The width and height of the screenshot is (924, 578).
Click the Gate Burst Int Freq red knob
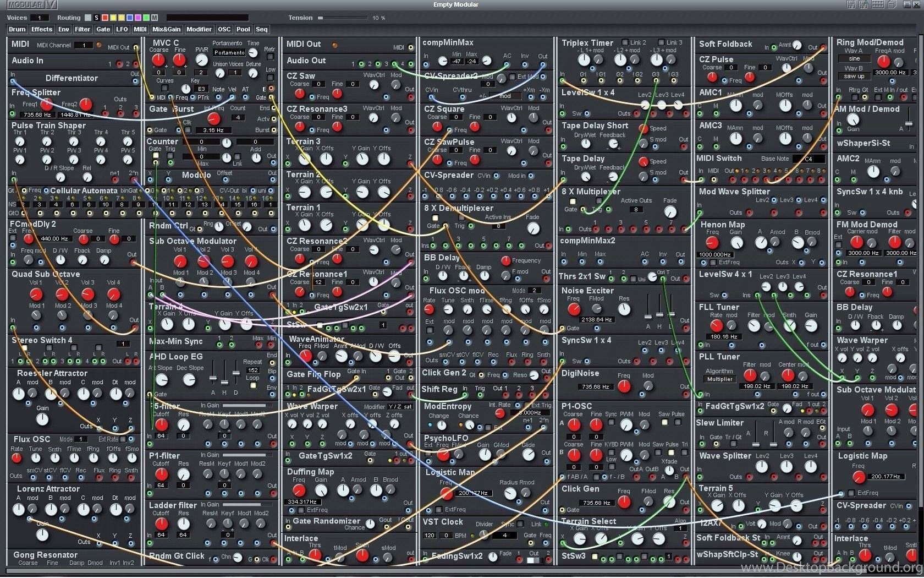pyautogui.click(x=213, y=118)
